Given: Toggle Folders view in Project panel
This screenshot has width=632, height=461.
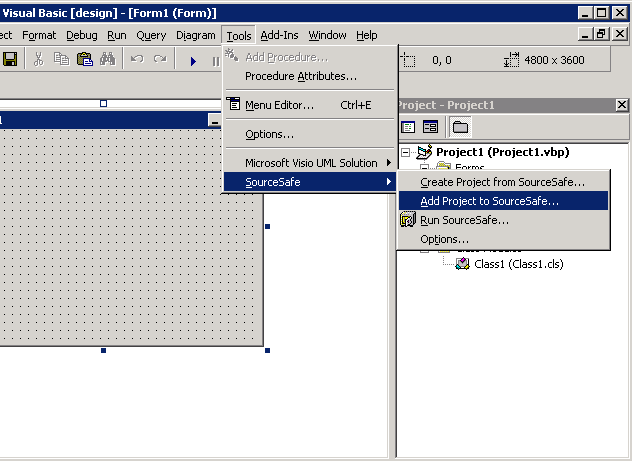Looking at the screenshot, I should click(460, 127).
